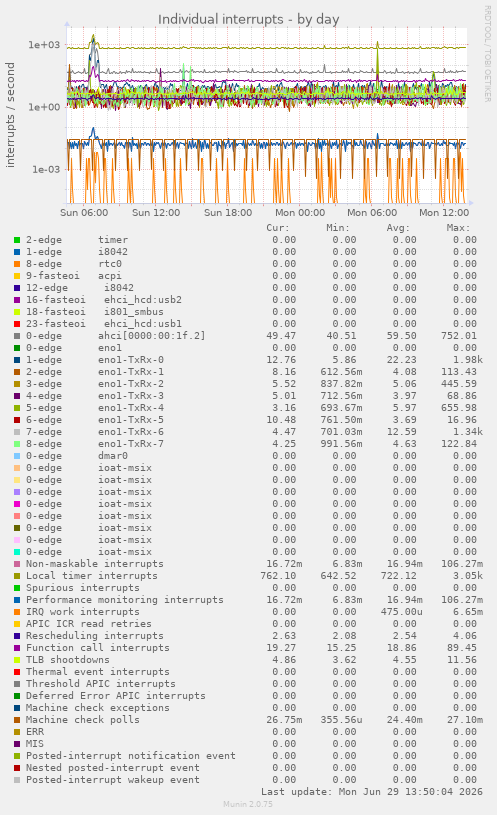Click the 'Performance monitoring interrupts' legend label
497x815 pixels.
click(125, 600)
